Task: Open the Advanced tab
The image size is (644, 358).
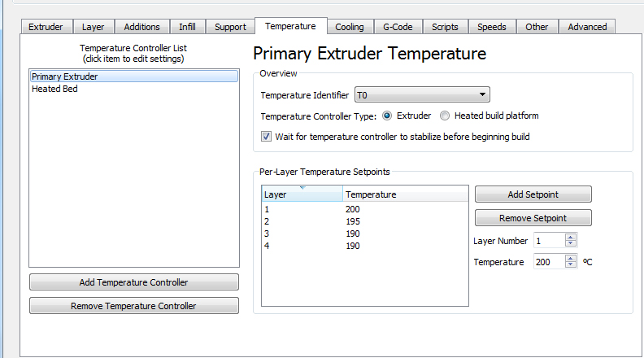Action: 587,27
